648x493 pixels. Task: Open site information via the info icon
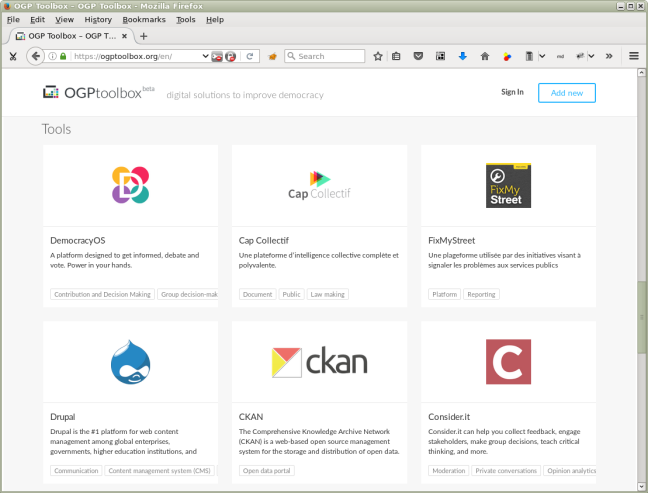click(52, 56)
